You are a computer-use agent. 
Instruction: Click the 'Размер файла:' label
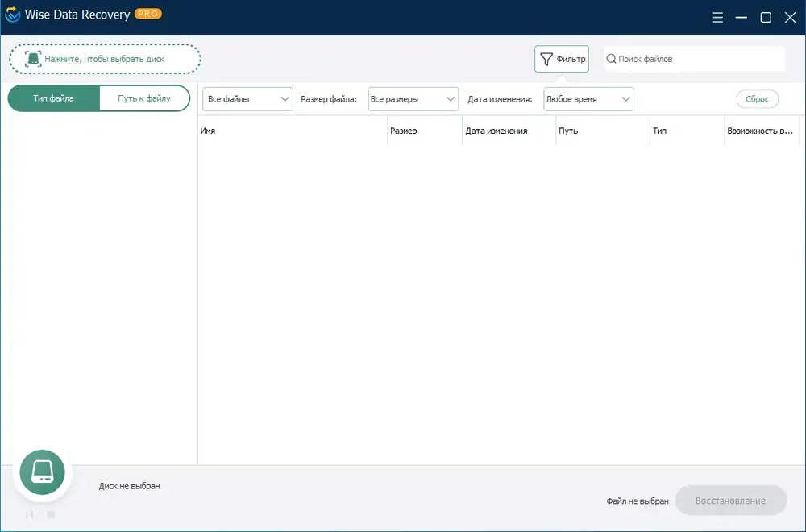coord(329,99)
